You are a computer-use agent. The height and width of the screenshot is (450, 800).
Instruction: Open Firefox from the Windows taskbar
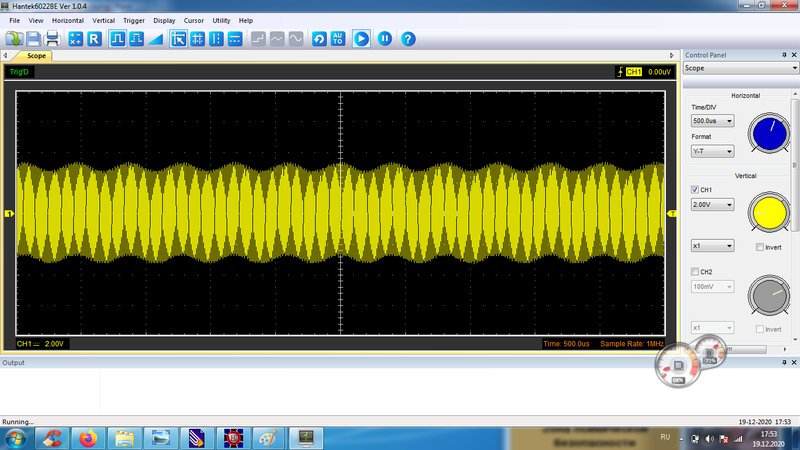[87, 438]
